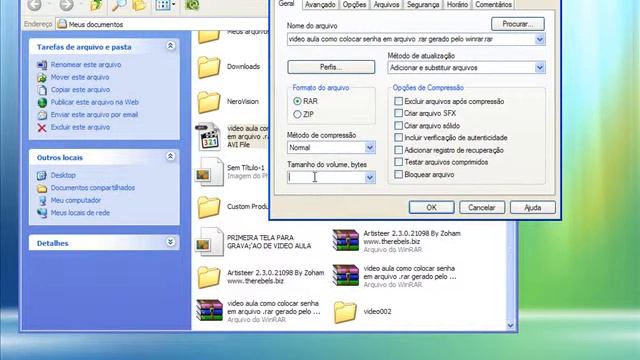Open the Comentários tab

point(493,4)
